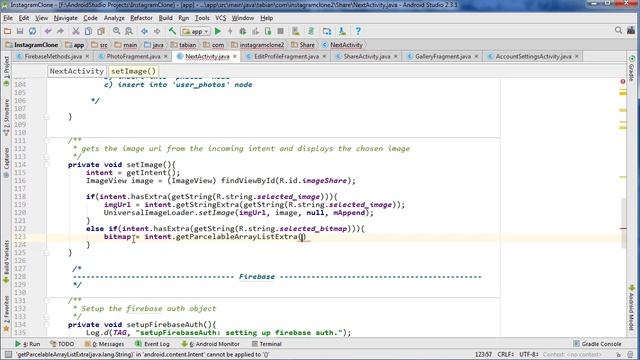
Task: Open the Android Monitor tool window
Action: [210, 344]
